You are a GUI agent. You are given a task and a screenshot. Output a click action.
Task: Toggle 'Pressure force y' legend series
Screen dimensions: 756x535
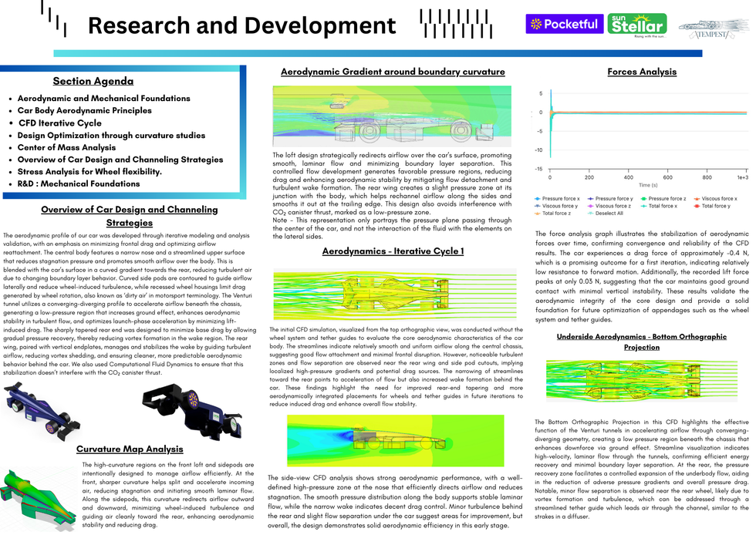[610, 199]
